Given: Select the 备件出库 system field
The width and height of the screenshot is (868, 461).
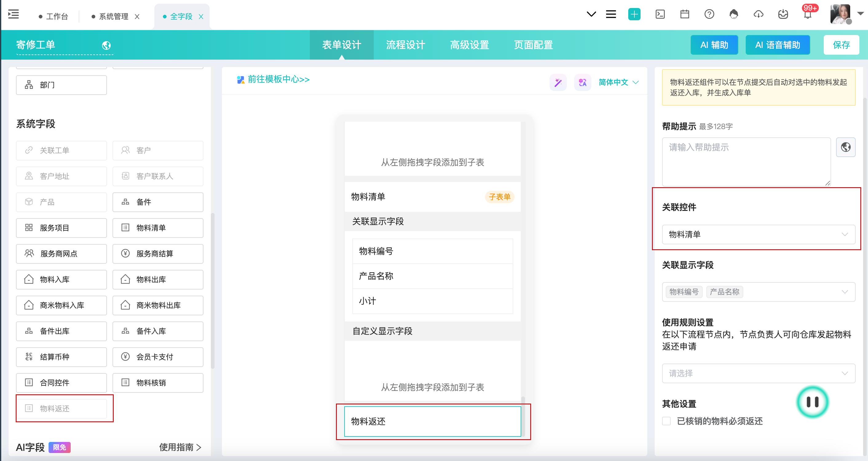Looking at the screenshot, I should tap(61, 331).
